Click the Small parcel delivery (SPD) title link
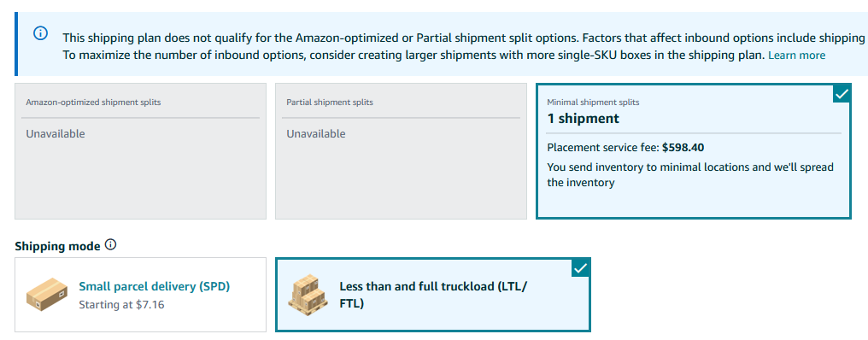Screen dimensions: 868x340 (155, 286)
